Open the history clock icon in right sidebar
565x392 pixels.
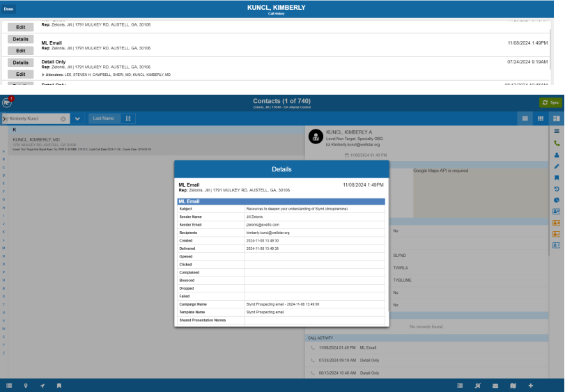point(557,189)
